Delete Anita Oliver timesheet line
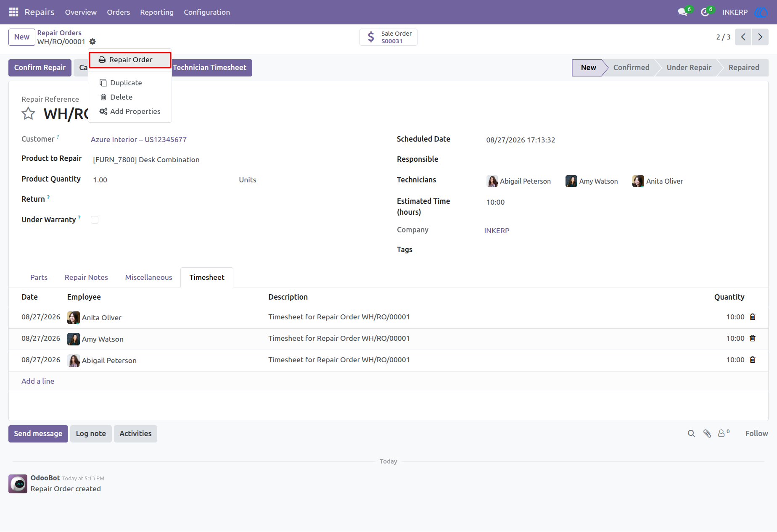 click(753, 317)
